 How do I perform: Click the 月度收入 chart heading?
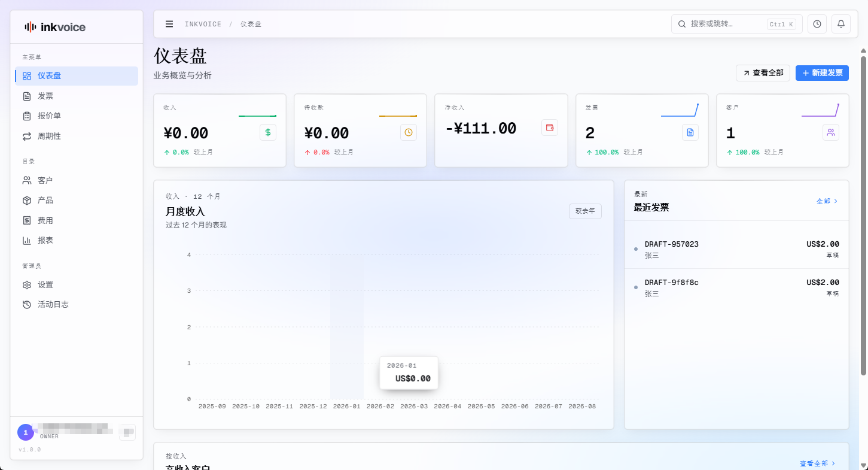(185, 211)
